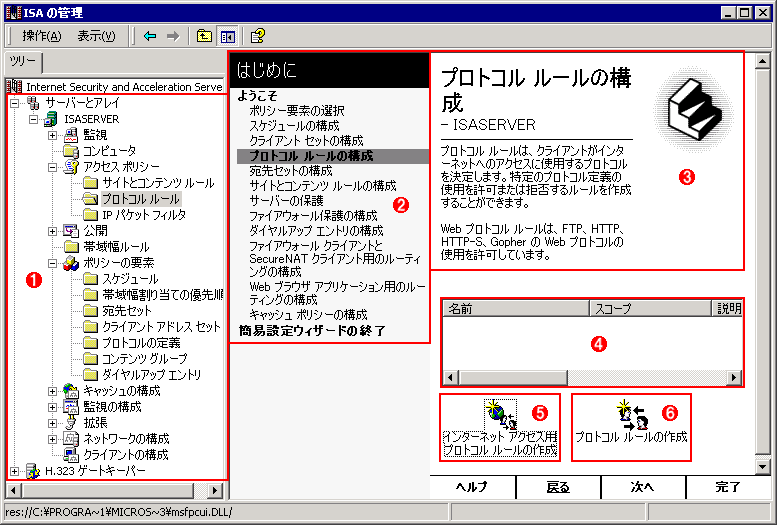The image size is (777, 525).
Task: Open サーバーの保護 in the wizard list
Action: [286, 201]
